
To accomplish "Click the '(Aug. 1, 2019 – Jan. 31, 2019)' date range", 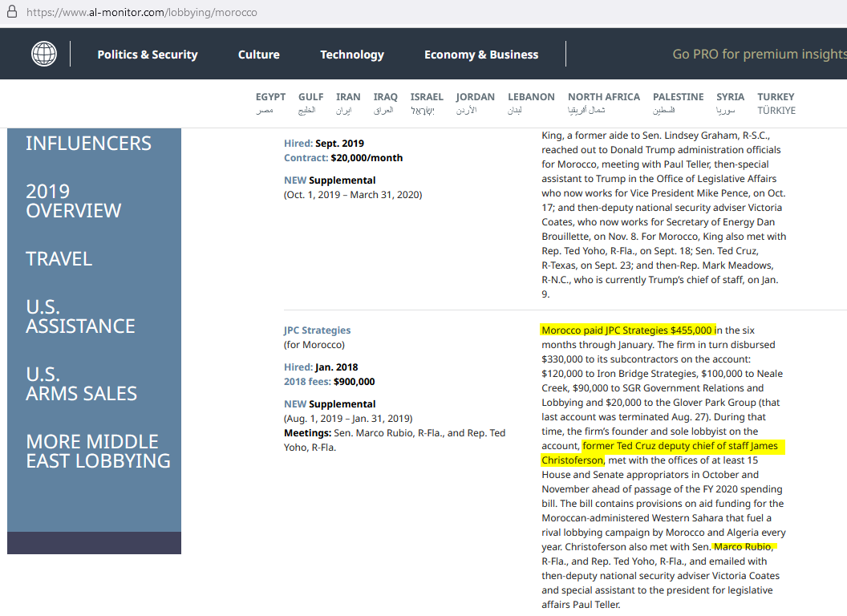I will (x=348, y=418).
